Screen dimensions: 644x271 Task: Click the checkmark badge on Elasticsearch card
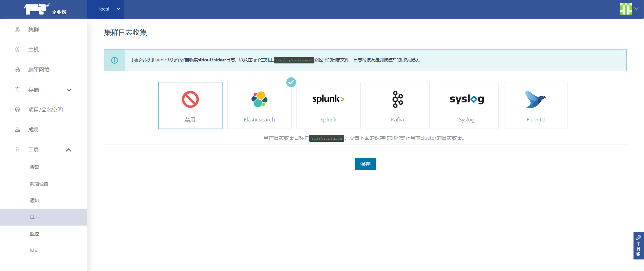click(x=291, y=82)
